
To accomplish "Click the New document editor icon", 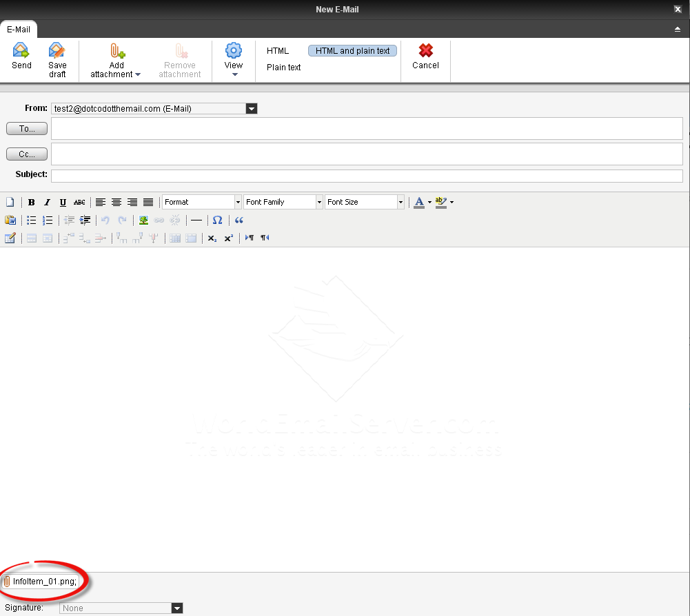I will tap(10, 202).
